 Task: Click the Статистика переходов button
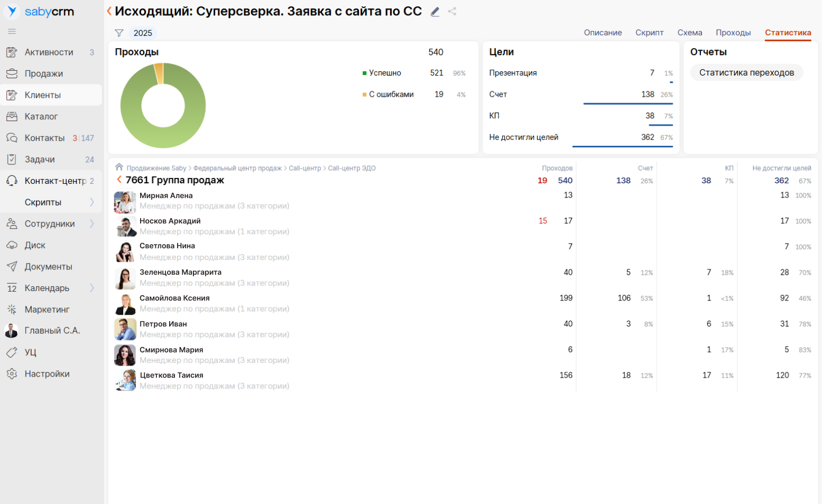[x=746, y=72]
